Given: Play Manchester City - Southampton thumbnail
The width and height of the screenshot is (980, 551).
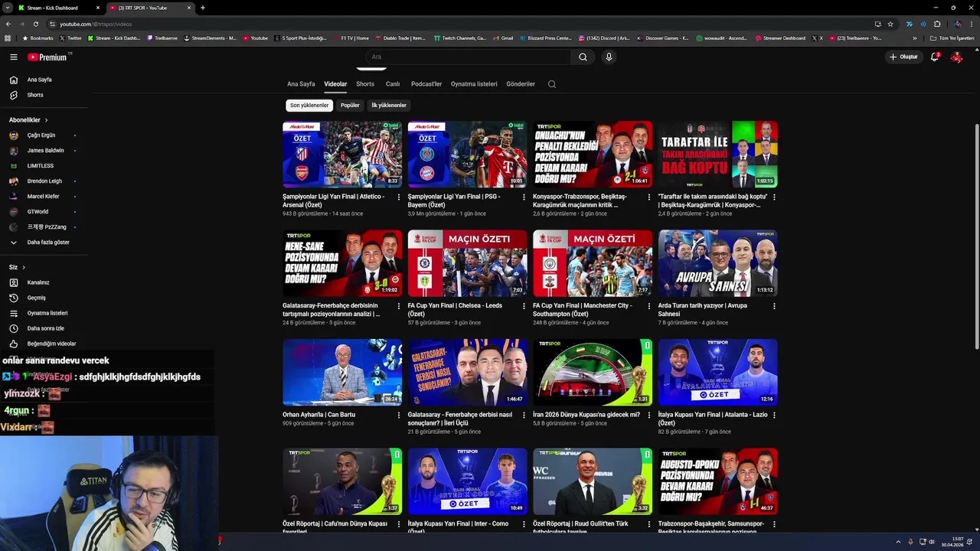Looking at the screenshot, I should [x=593, y=263].
